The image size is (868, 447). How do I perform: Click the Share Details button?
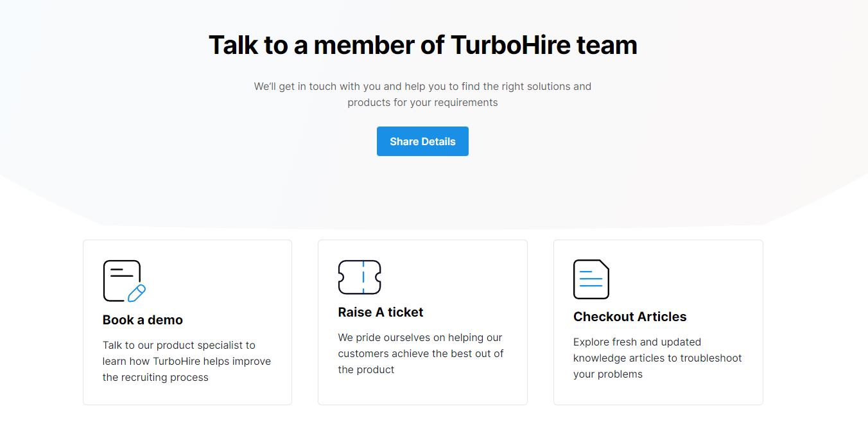(x=422, y=141)
